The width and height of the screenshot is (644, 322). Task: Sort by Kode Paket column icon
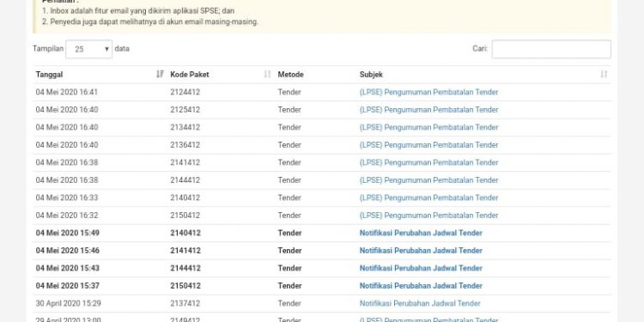267,74
